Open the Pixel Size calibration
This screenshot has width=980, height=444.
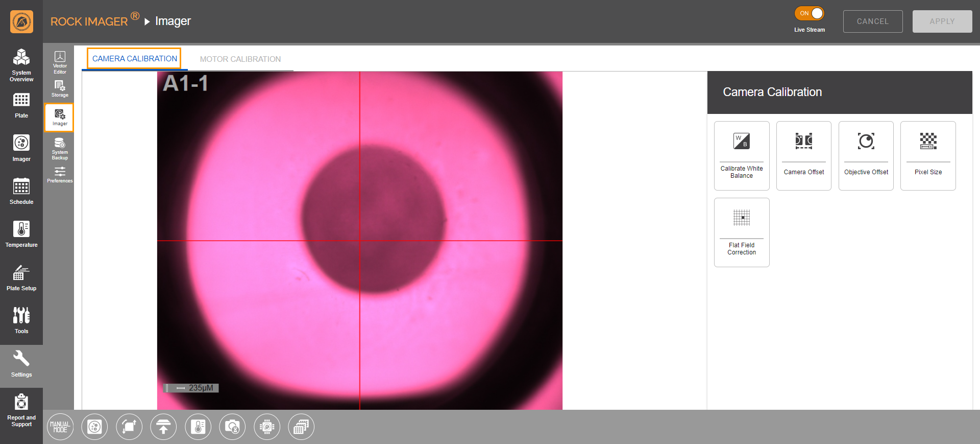(x=927, y=155)
